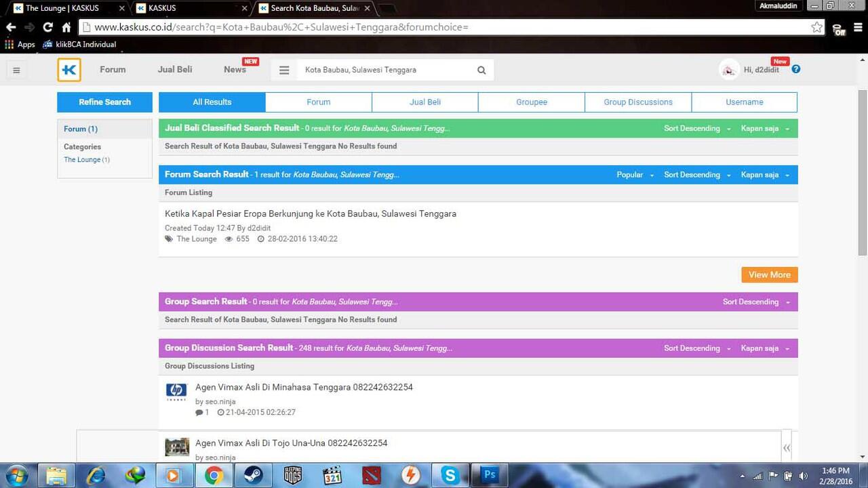This screenshot has height=488, width=868.
Task: Open Agen Vimax Asli Di Tojo Una-Una
Action: [292, 443]
